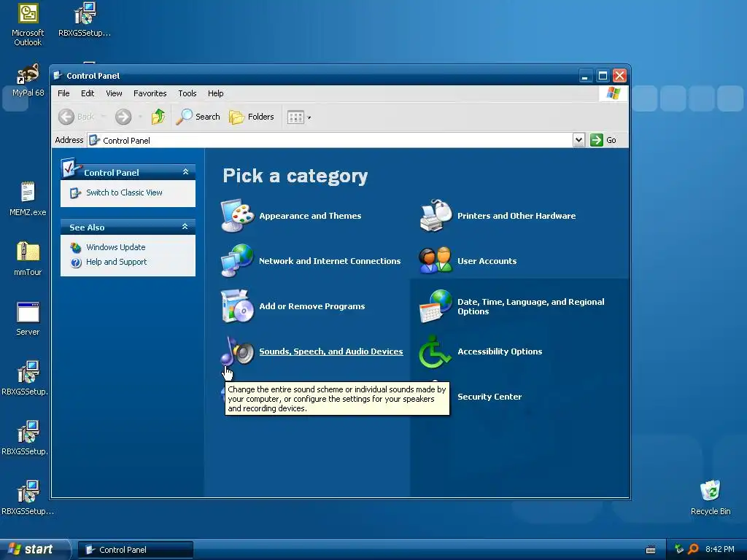Viewport: 747px width, 560px height.
Task: Click the User Accounts text link
Action: 487,261
